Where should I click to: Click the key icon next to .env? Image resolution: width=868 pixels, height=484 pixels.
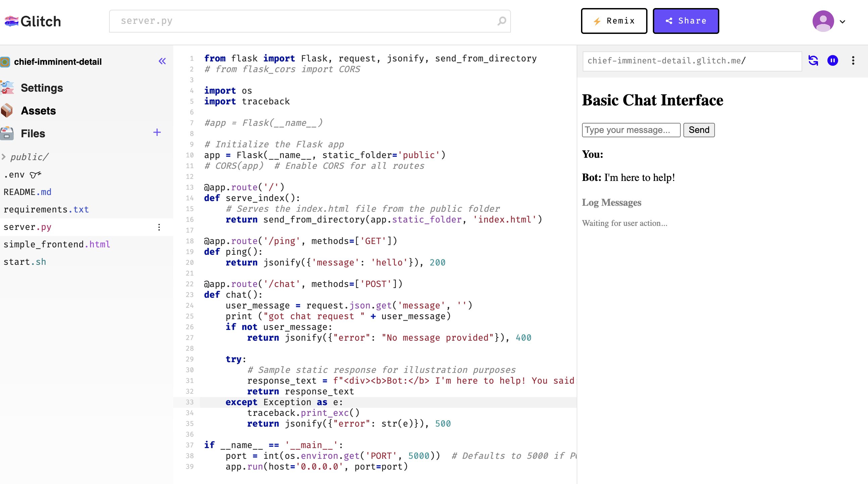(35, 175)
